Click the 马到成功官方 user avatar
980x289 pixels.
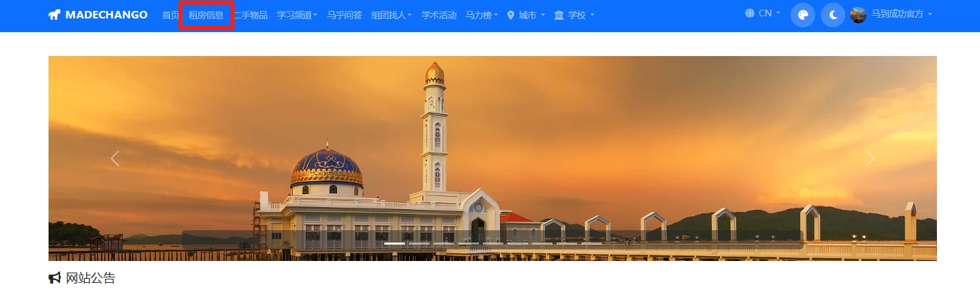click(858, 14)
